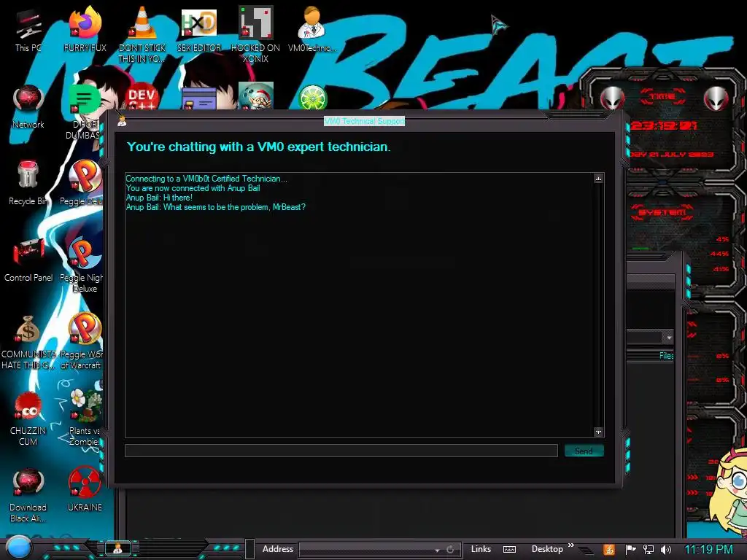747x560 pixels.
Task: Expand the Desktop toolbar chevron
Action: tap(570, 545)
